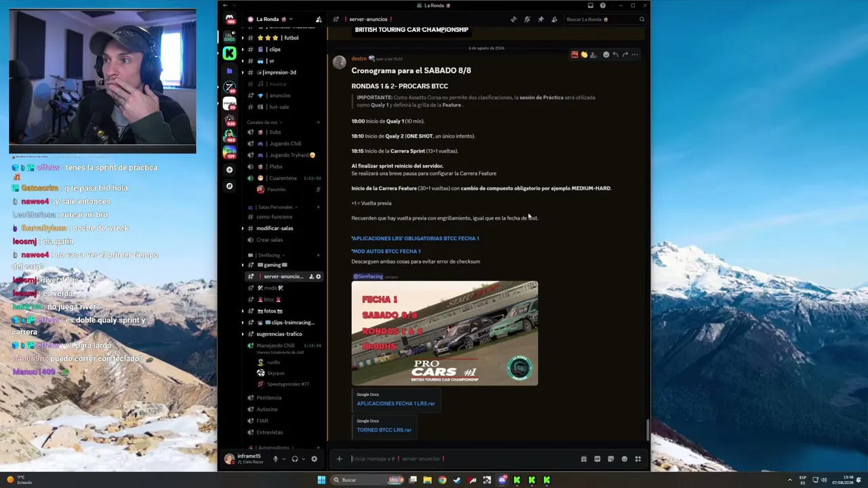Click the attach file plus button
868x488 pixels.
pos(339,459)
